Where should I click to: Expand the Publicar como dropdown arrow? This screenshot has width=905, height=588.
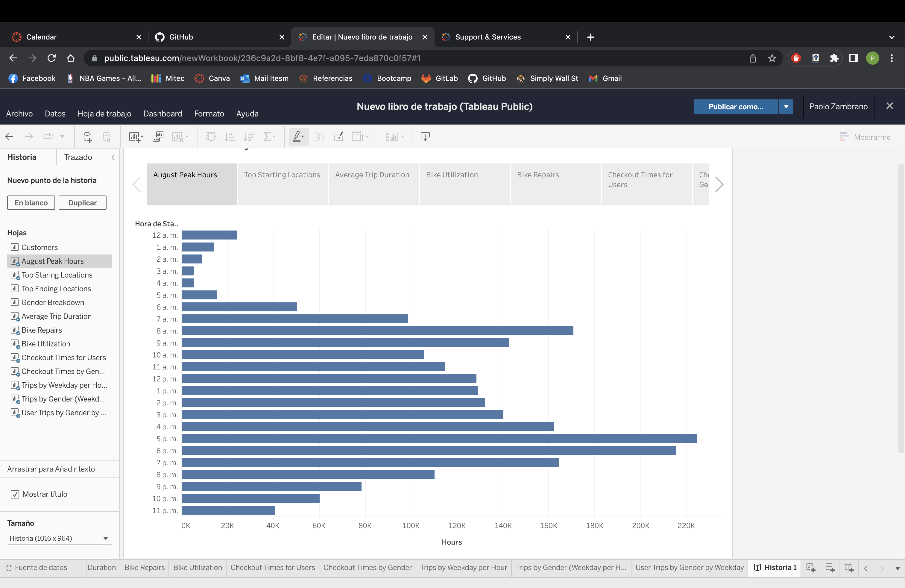tap(786, 107)
